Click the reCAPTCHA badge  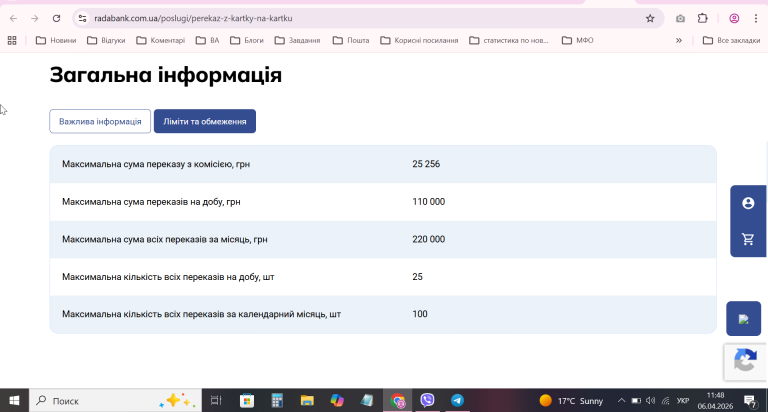[x=745, y=362]
